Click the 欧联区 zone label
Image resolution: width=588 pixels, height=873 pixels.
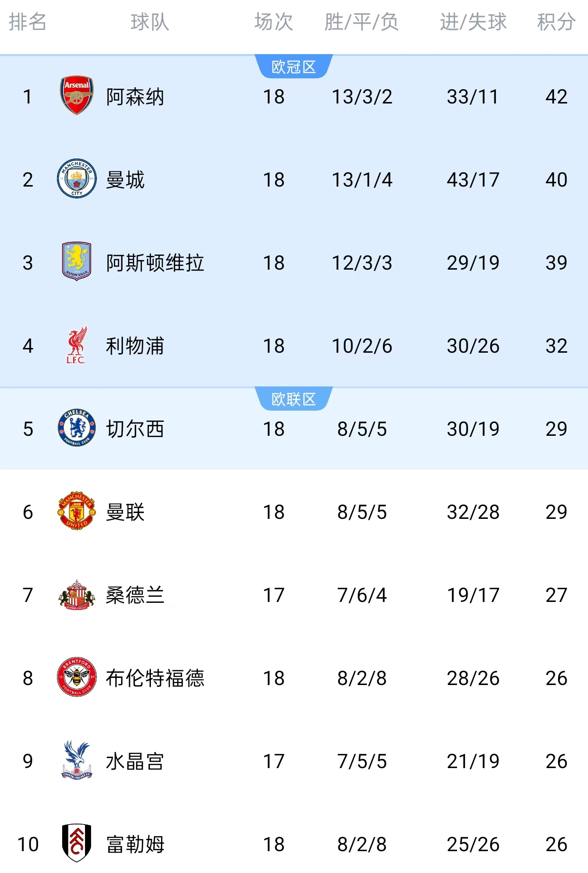(294, 399)
